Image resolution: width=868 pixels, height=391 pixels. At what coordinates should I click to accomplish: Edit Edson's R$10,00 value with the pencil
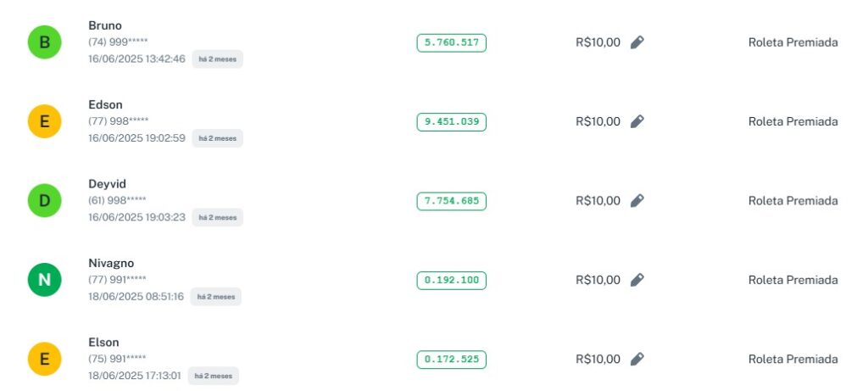click(x=637, y=121)
